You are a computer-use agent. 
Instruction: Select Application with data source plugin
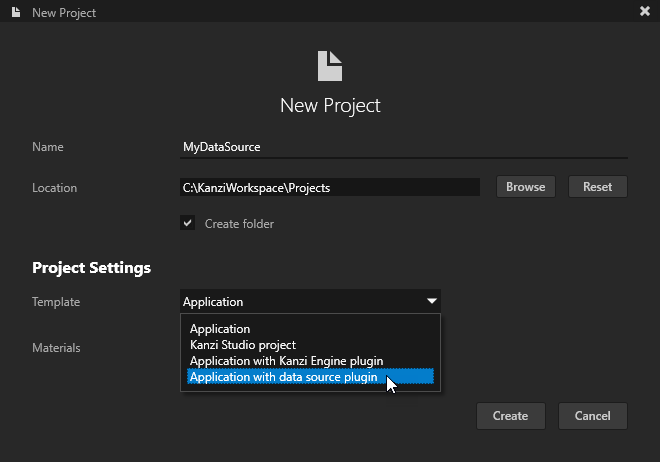click(284, 377)
